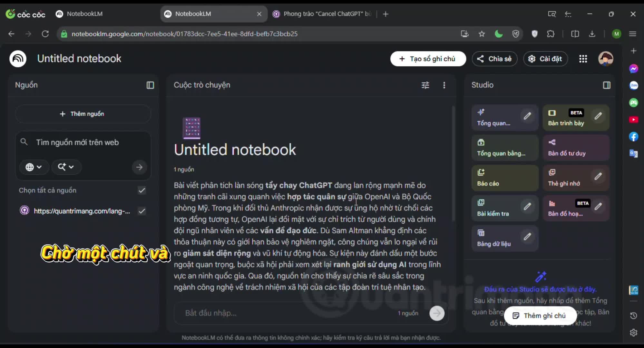This screenshot has height=348, width=644.
Task: Send the chat message arrow button
Action: click(x=437, y=313)
